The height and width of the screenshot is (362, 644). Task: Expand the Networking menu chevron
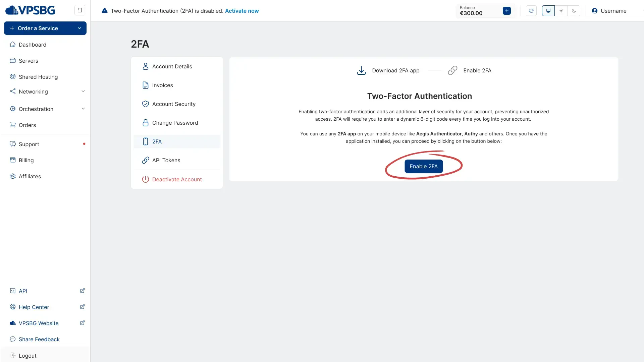tap(83, 92)
